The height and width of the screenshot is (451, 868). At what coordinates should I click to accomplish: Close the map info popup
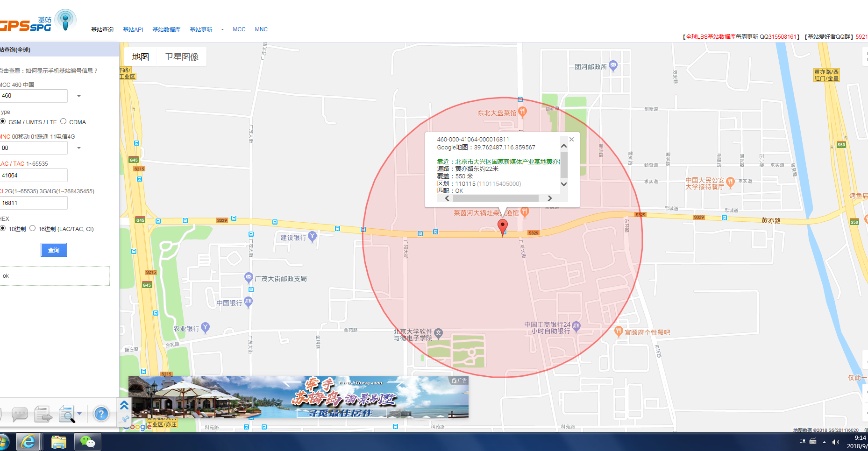(x=571, y=139)
